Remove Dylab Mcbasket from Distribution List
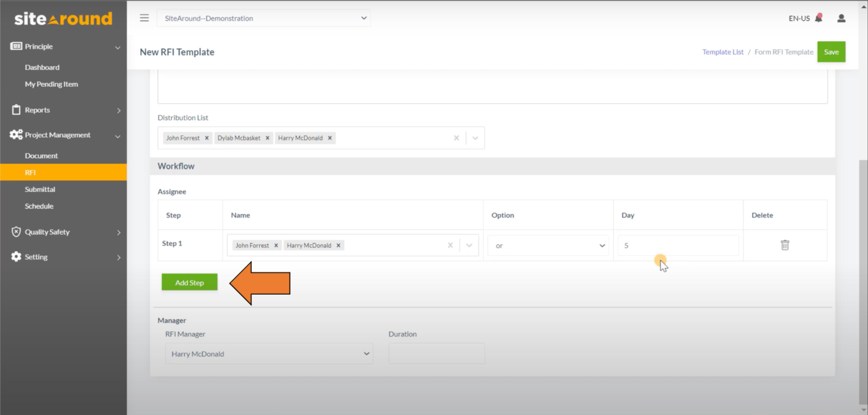The height and width of the screenshot is (415, 868). coord(267,138)
